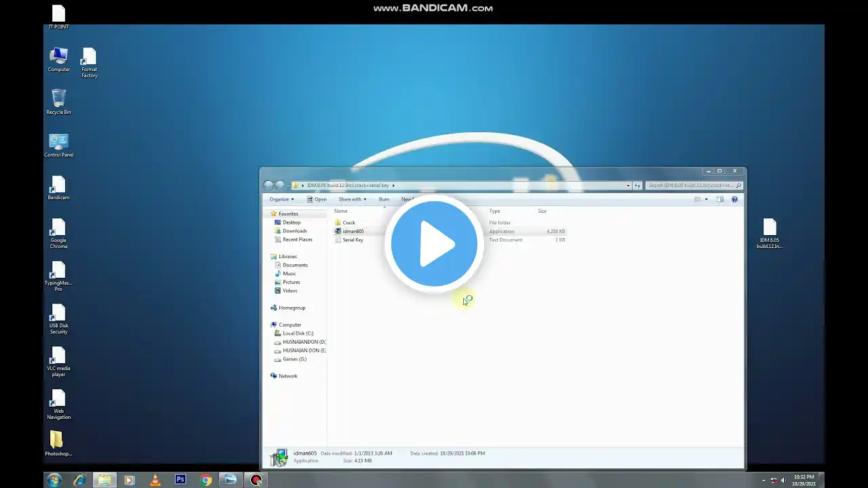Image resolution: width=868 pixels, height=488 pixels.
Task: Select the Network tree node
Action: pyautogui.click(x=288, y=376)
